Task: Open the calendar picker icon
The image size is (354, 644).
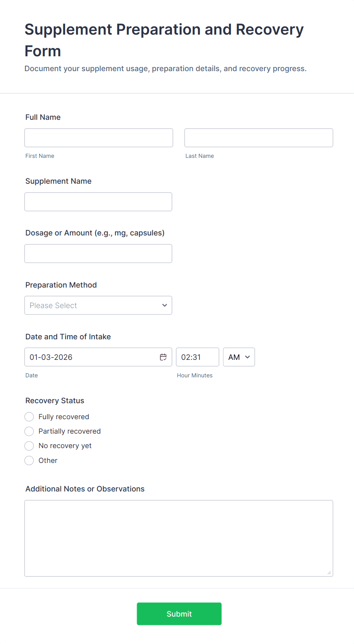Action: coord(163,357)
